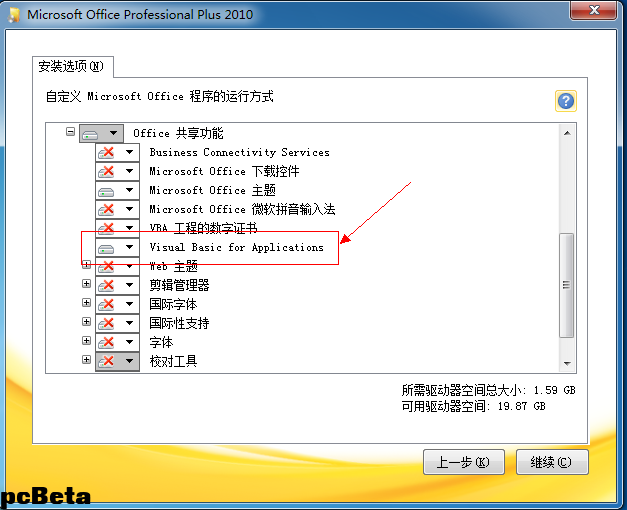
Task: Click the drive icon for Visual Basic for Applications
Action: [106, 248]
